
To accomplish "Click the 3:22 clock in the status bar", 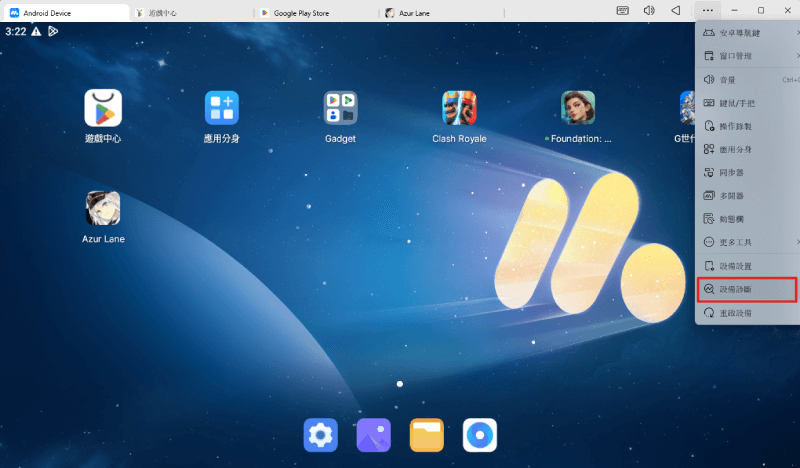I will pos(15,32).
